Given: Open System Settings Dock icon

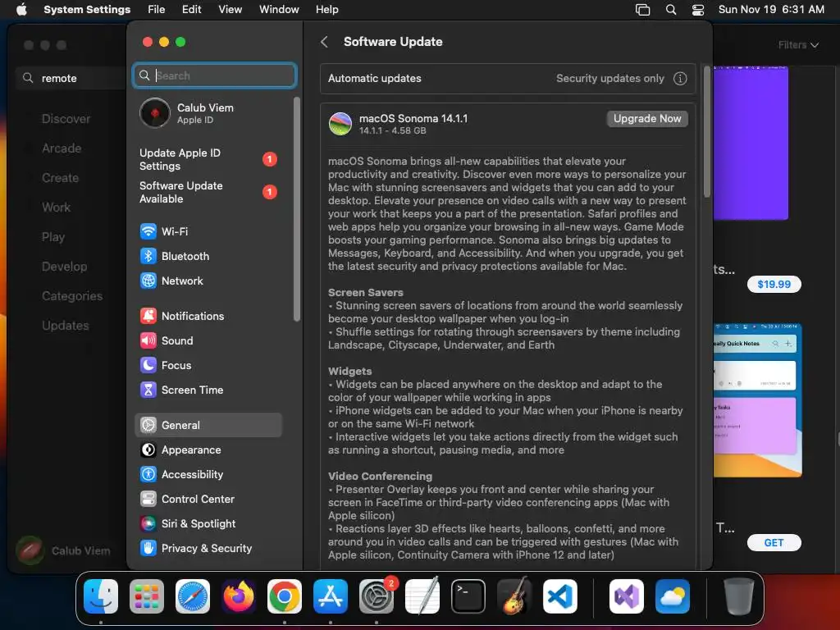Looking at the screenshot, I should 376,596.
